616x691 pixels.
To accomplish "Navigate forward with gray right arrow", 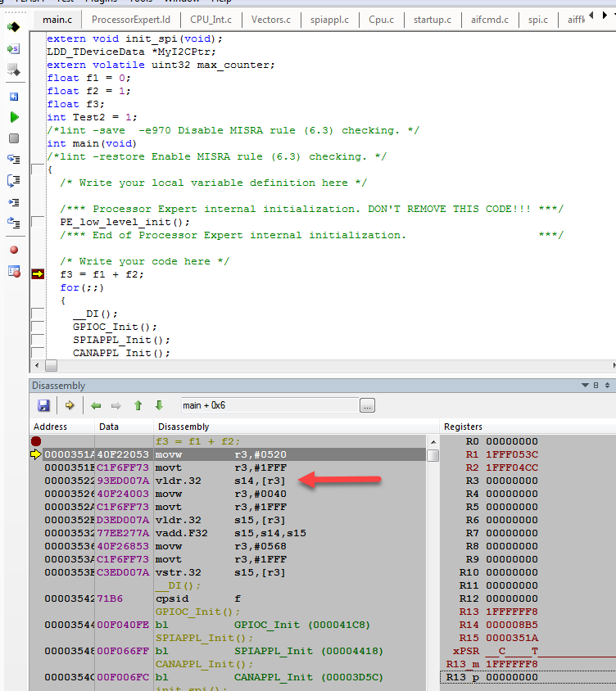I will (116, 405).
